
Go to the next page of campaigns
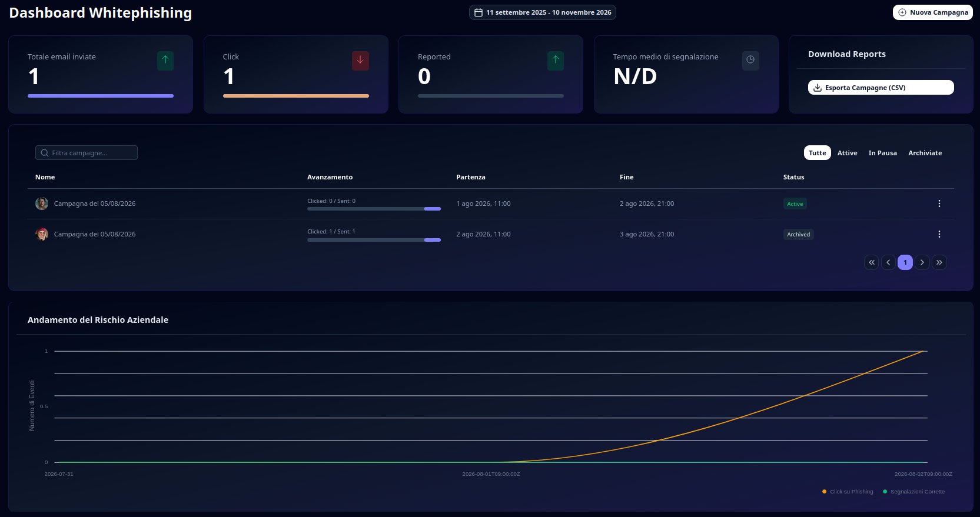[x=922, y=262]
